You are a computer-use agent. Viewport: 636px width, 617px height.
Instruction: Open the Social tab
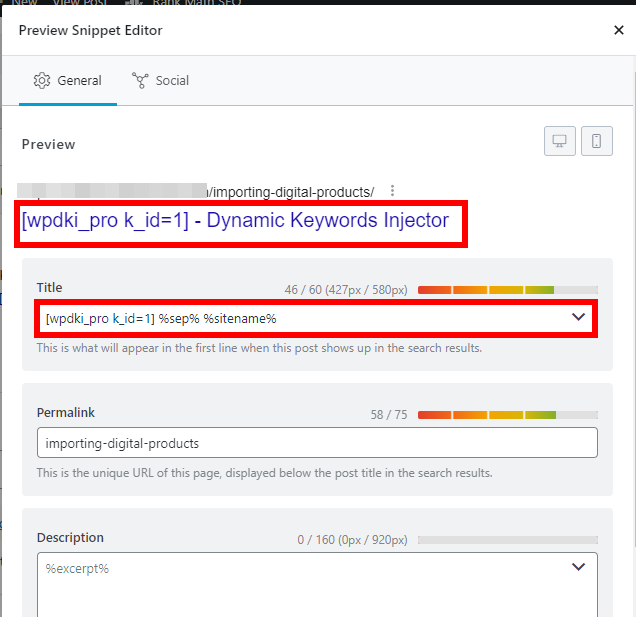[x=161, y=81]
